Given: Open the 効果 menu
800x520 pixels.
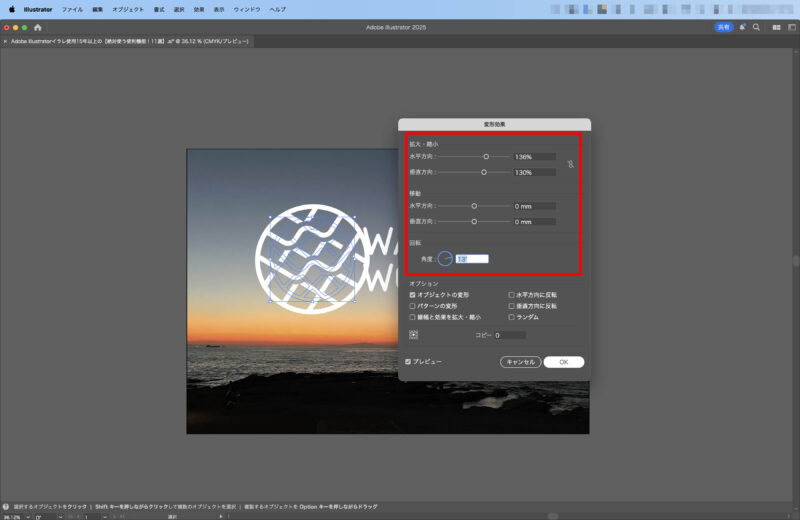Looking at the screenshot, I should [199, 8].
